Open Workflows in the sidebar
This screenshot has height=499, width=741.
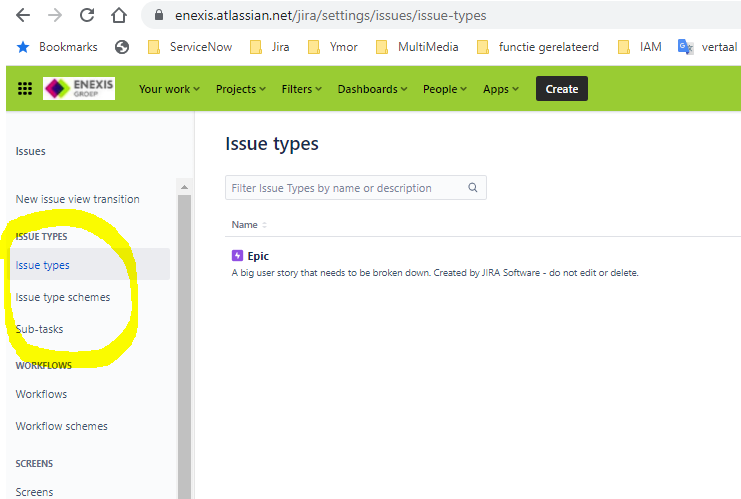(x=41, y=394)
